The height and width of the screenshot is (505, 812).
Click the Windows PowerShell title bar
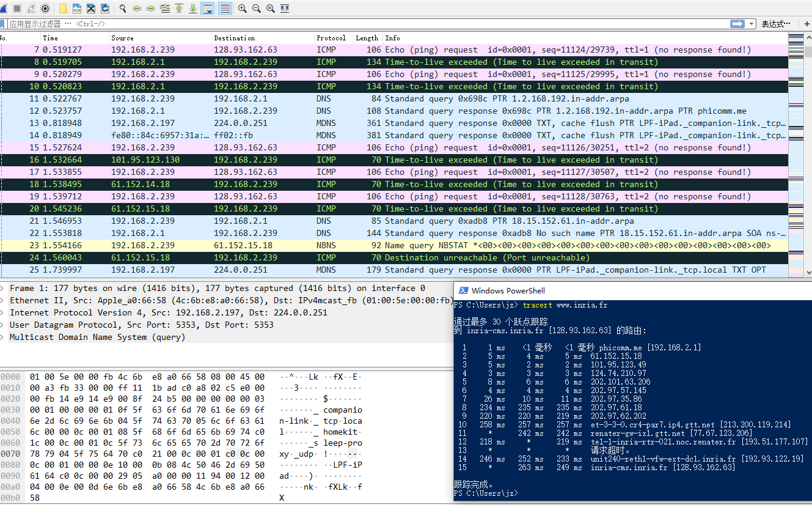pyautogui.click(x=633, y=290)
